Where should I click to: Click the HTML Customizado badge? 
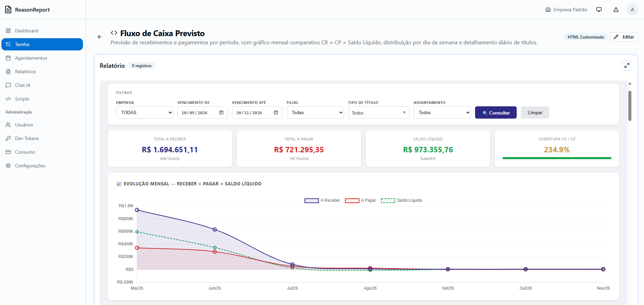pos(586,37)
